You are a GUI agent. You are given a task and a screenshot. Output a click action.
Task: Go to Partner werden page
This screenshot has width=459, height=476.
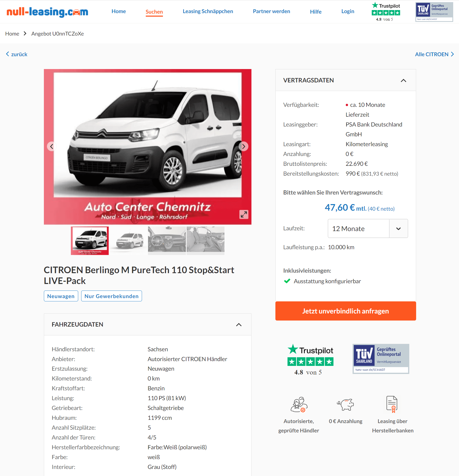tap(271, 11)
